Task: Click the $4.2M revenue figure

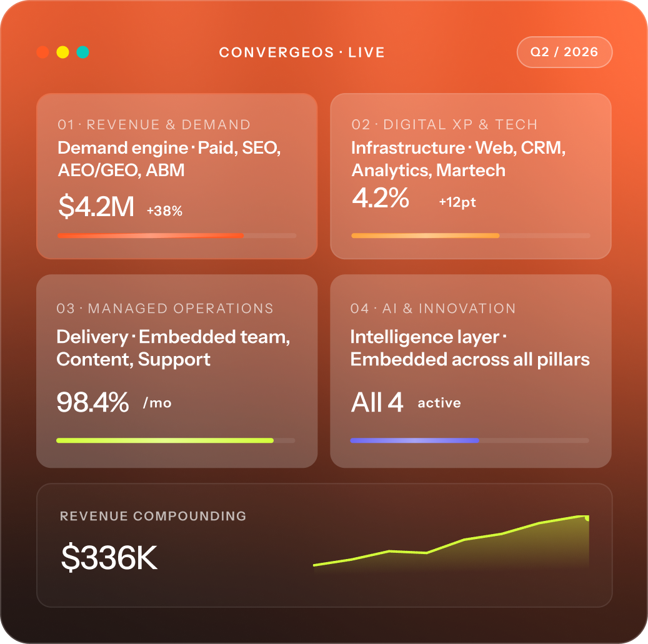Action: [x=96, y=206]
